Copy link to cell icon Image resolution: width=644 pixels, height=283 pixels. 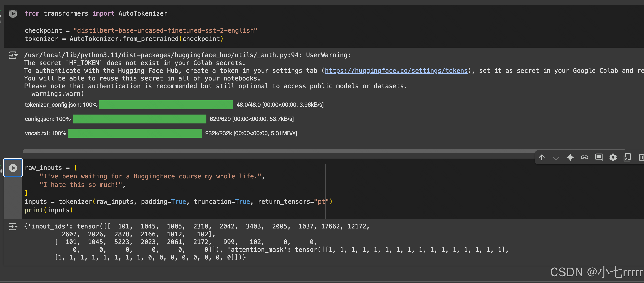pos(584,157)
